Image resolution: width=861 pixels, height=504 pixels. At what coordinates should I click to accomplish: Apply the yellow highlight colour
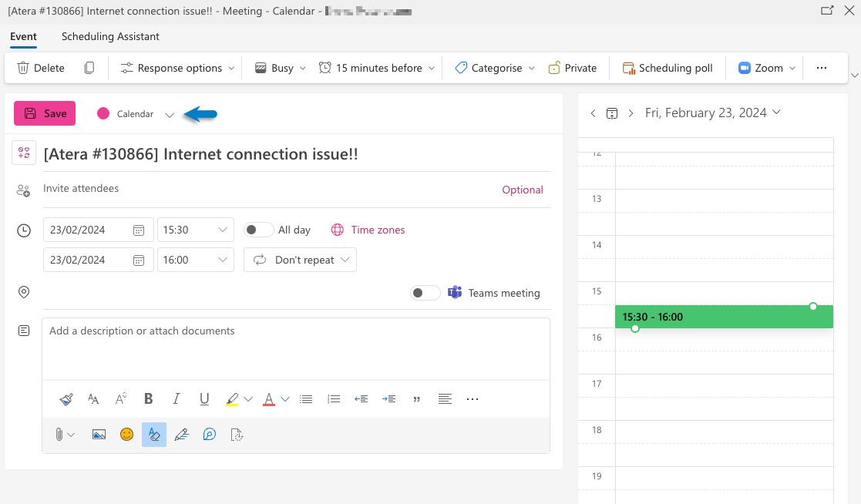click(x=232, y=399)
